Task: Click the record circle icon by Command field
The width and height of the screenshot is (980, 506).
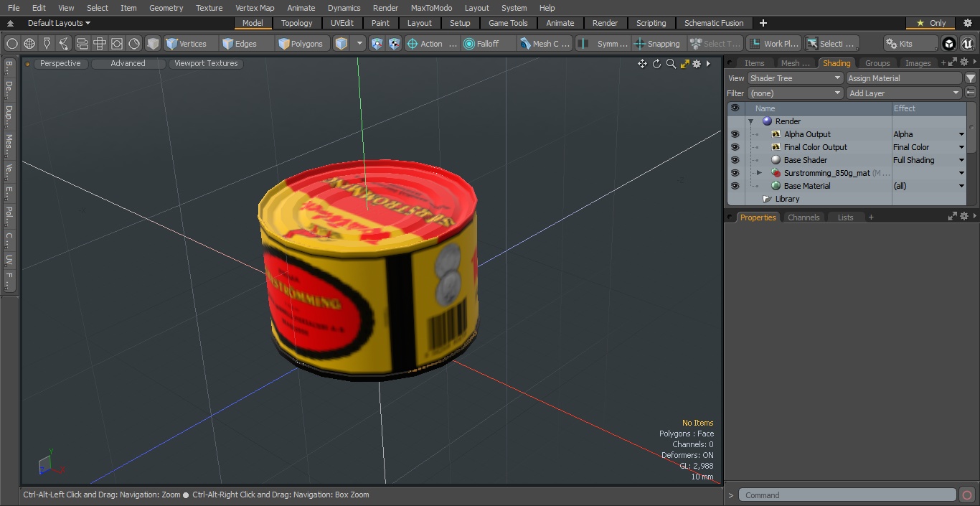Action: point(967,495)
